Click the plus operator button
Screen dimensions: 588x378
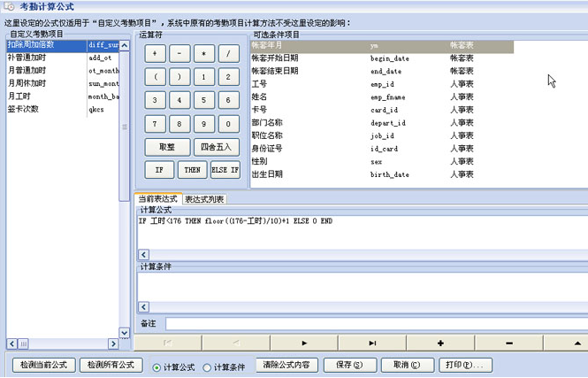click(156, 54)
